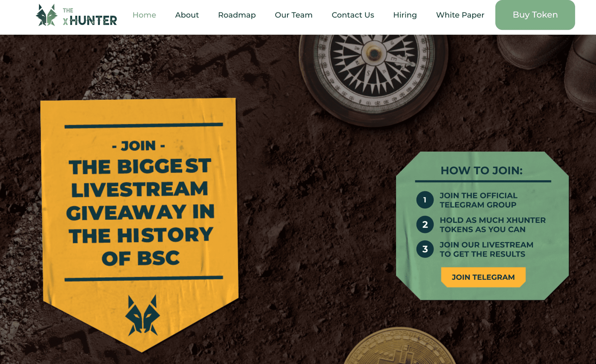Click the HOW TO JOIN heading
The height and width of the screenshot is (364, 596).
[x=481, y=171]
